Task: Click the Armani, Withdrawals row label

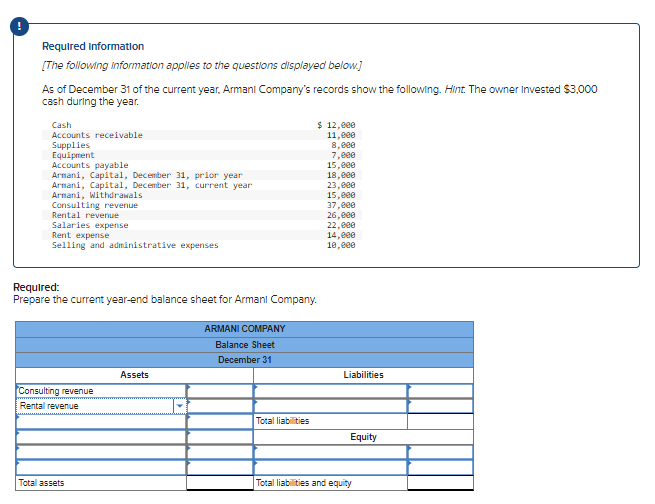Action: (97, 195)
